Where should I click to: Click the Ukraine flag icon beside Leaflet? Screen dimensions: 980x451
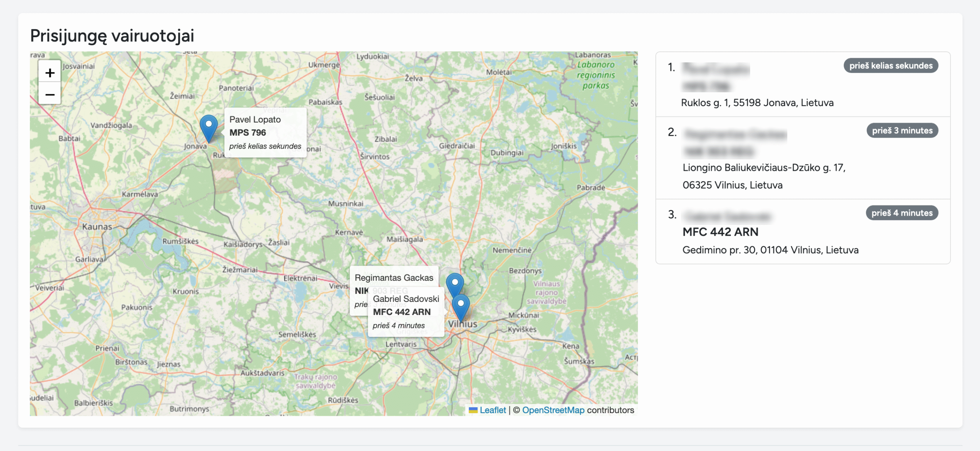tap(473, 410)
